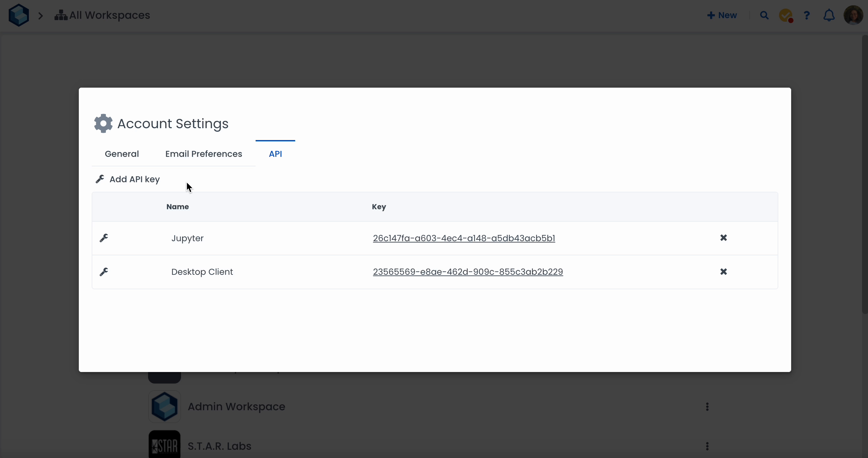The height and width of the screenshot is (458, 868).
Task: Click the home cube logo icon
Action: click(19, 15)
